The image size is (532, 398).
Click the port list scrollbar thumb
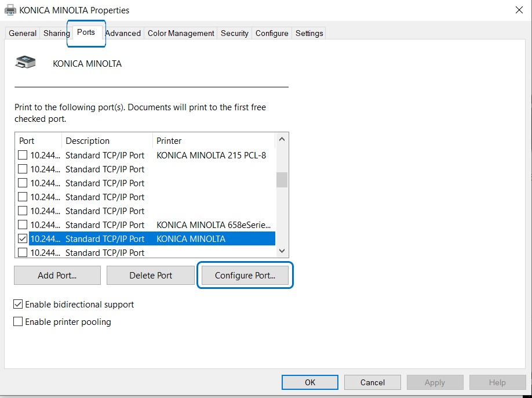[282, 180]
